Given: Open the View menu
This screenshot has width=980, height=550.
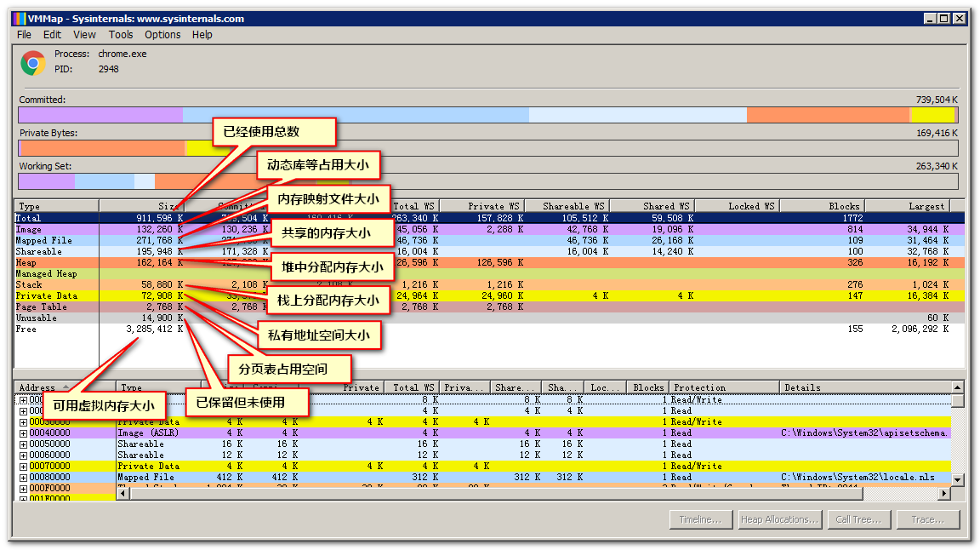Looking at the screenshot, I should [84, 35].
